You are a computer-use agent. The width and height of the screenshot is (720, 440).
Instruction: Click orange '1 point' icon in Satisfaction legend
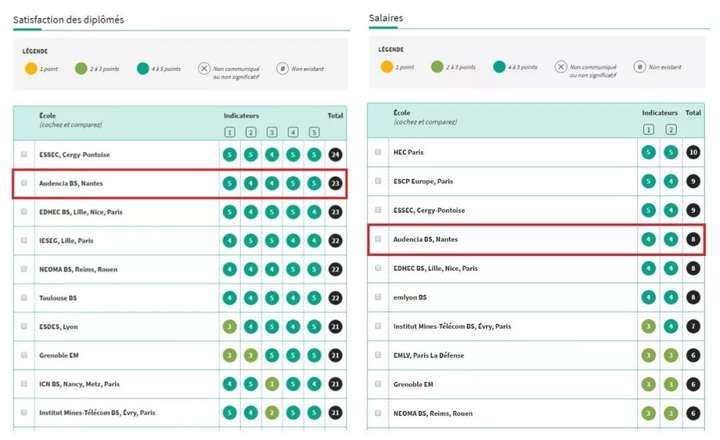[x=31, y=69]
